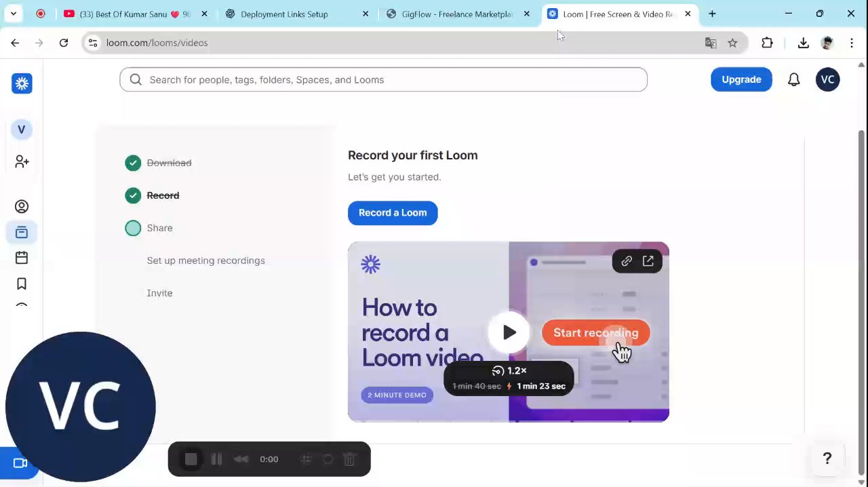This screenshot has height=487, width=868.
Task: Open the V workspace avatar in sidebar
Action: pos(22,130)
